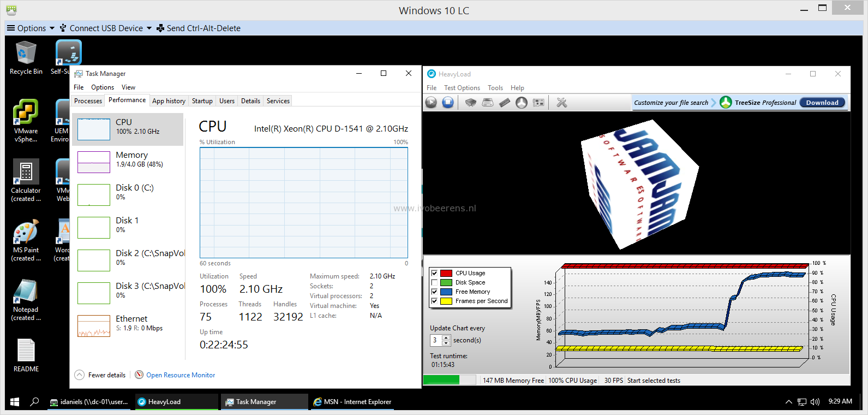This screenshot has height=415, width=868.
Task: Open Task Manager Options menu
Action: [x=103, y=87]
